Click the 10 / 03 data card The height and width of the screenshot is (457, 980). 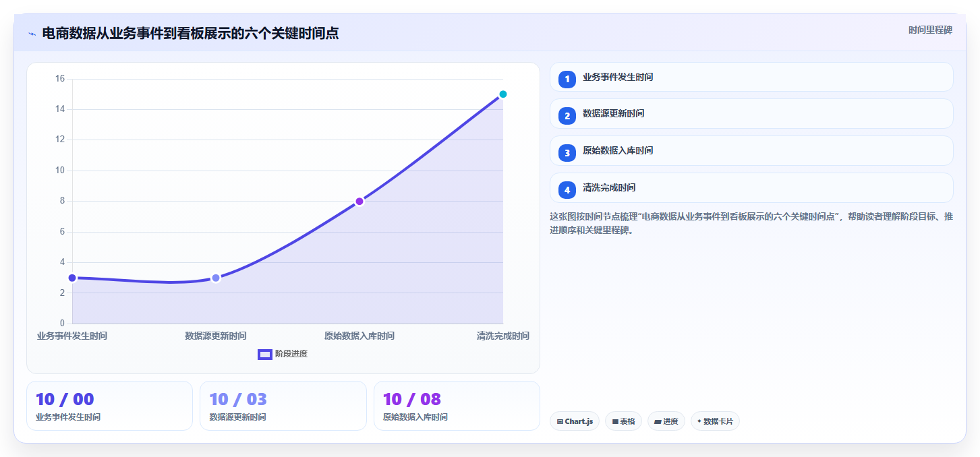point(283,406)
